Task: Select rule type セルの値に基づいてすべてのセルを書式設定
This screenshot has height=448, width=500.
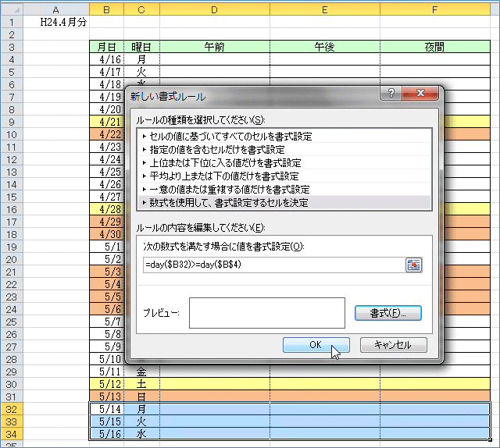Action: coord(284,137)
